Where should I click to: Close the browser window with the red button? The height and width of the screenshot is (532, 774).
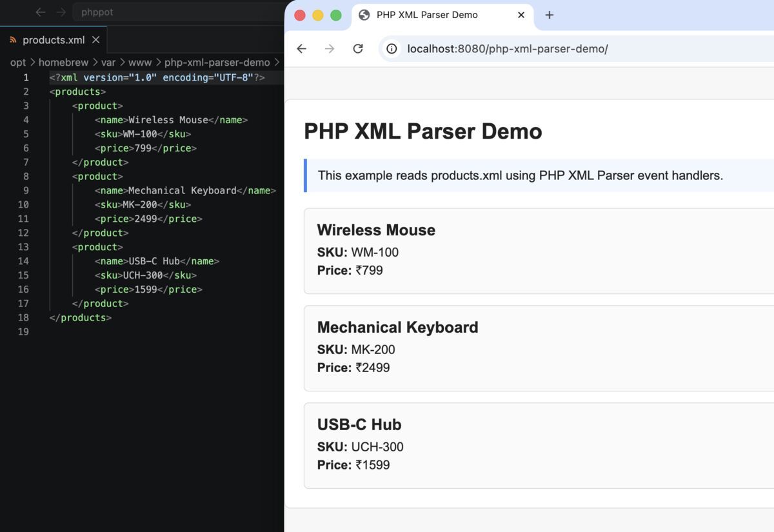300,15
